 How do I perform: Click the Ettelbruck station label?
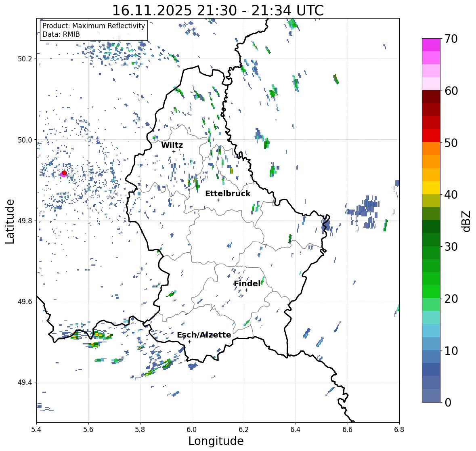(228, 193)
